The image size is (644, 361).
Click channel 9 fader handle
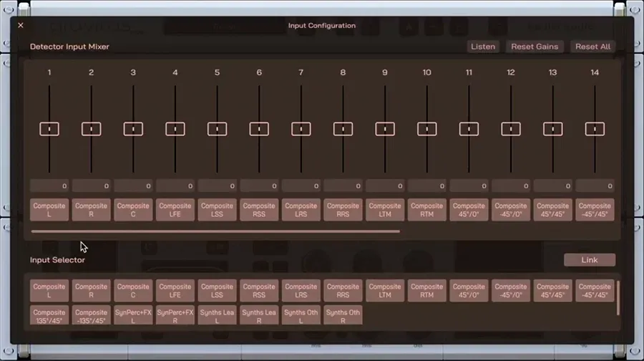tap(385, 129)
